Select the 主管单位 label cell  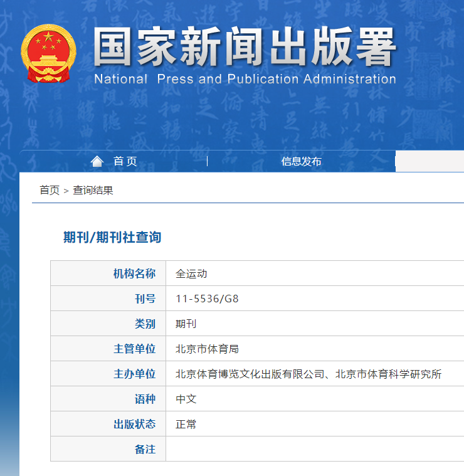pyautogui.click(x=108, y=349)
